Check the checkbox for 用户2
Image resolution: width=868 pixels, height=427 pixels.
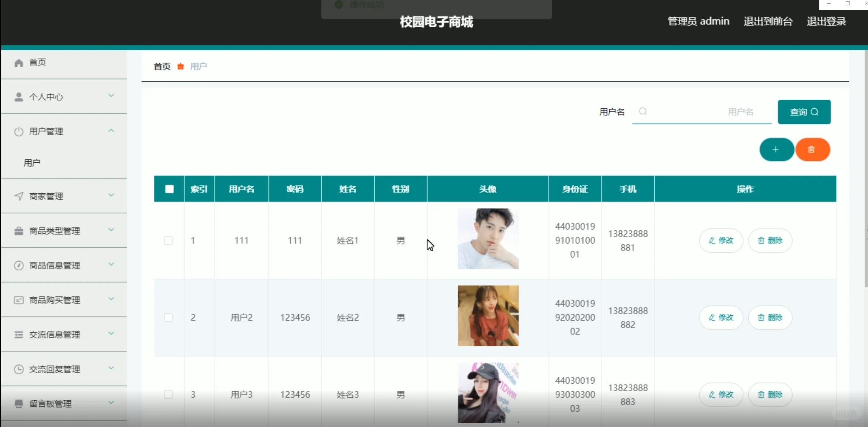point(168,317)
